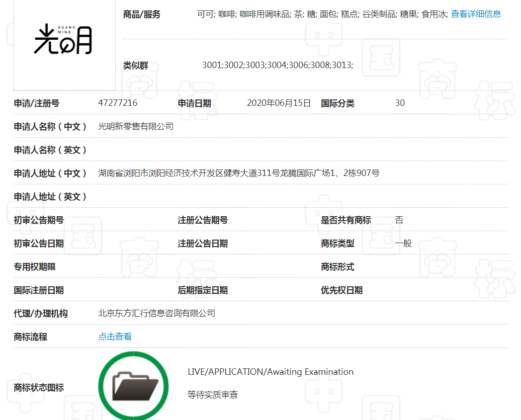Click the 等待实质审查 status description
This screenshot has width=521, height=420.
point(213,395)
